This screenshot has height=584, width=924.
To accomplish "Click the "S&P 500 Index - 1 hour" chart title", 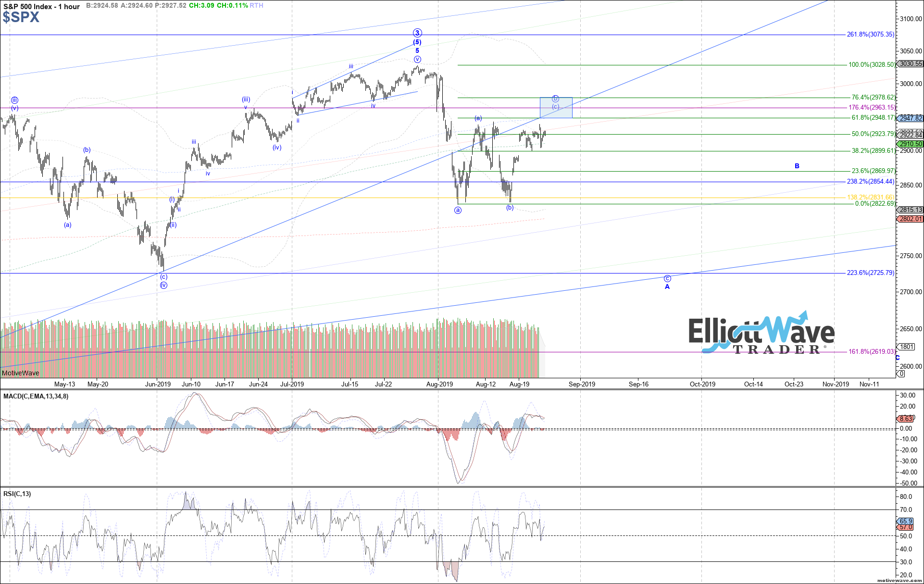I will point(42,6).
